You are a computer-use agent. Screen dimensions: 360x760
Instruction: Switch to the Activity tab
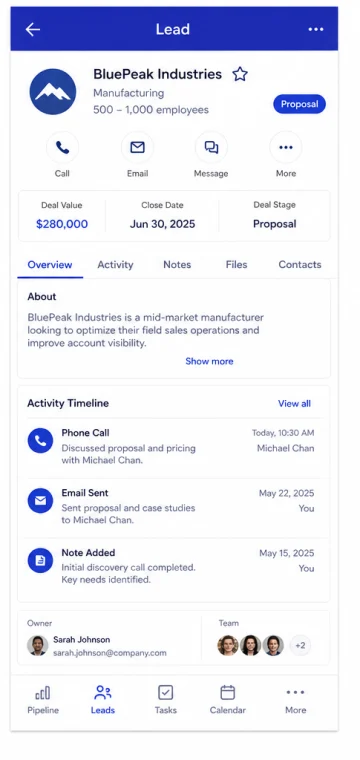pos(115,265)
